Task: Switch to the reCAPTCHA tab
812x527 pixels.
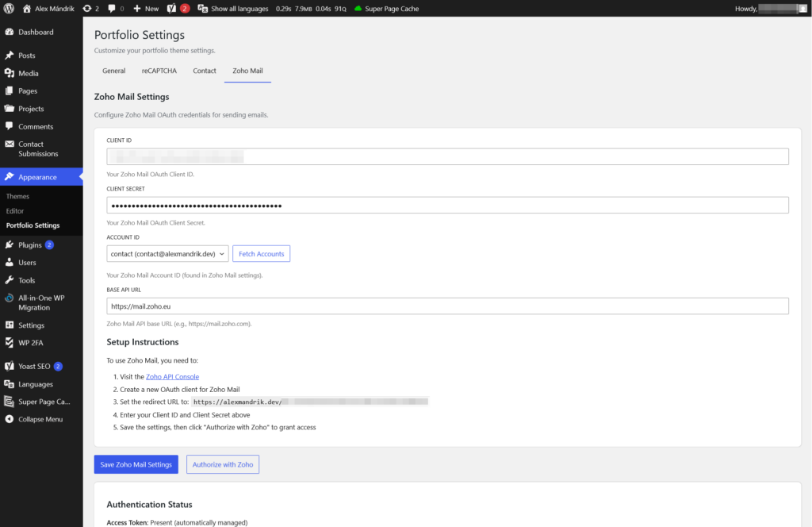Action: tap(159, 71)
